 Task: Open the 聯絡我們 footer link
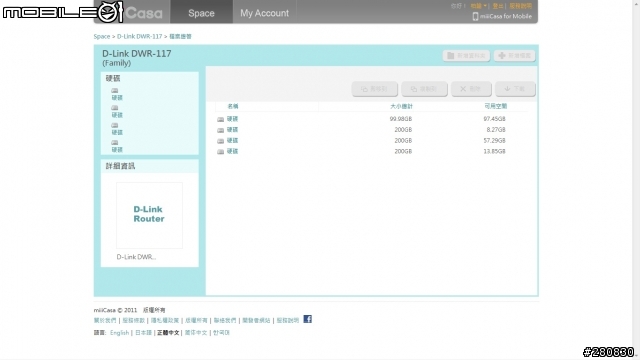[x=225, y=320]
